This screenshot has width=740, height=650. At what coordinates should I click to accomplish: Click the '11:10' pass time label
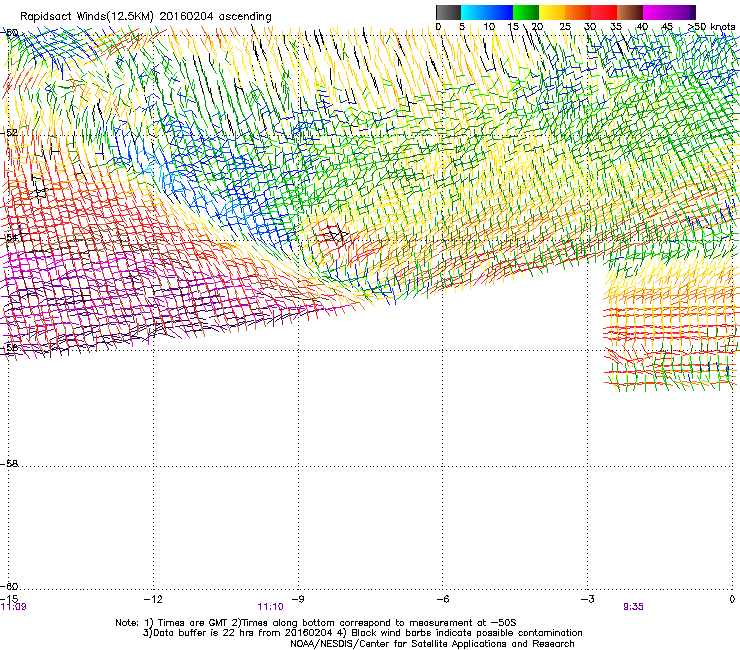pyautogui.click(x=270, y=607)
